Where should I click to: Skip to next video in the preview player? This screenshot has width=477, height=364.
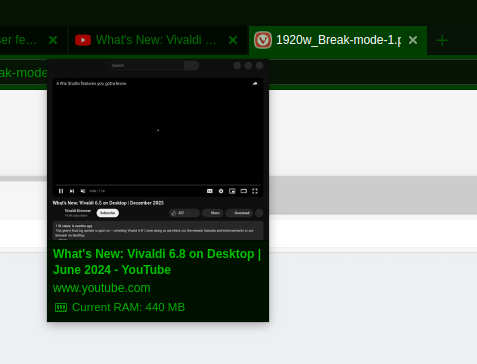click(72, 191)
